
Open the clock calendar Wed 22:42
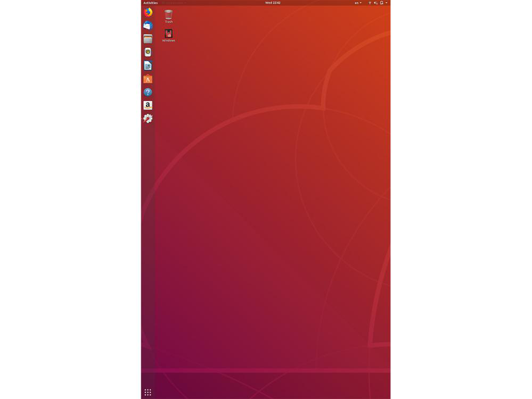(x=273, y=3)
